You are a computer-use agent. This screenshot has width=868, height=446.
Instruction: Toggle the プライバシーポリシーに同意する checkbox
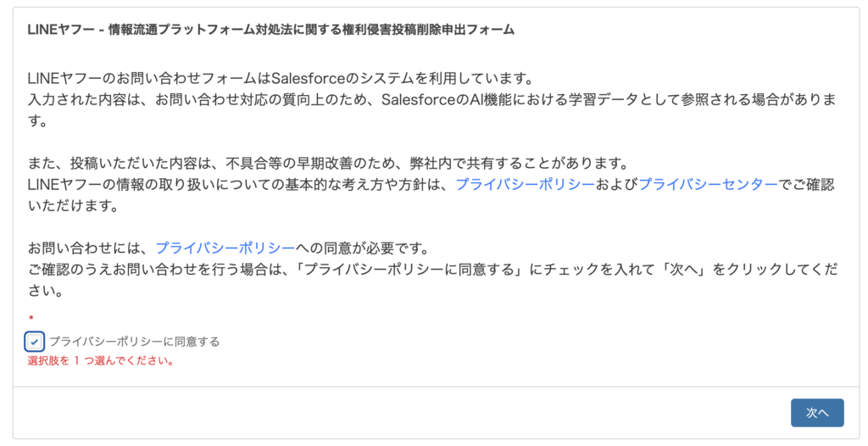tap(35, 342)
